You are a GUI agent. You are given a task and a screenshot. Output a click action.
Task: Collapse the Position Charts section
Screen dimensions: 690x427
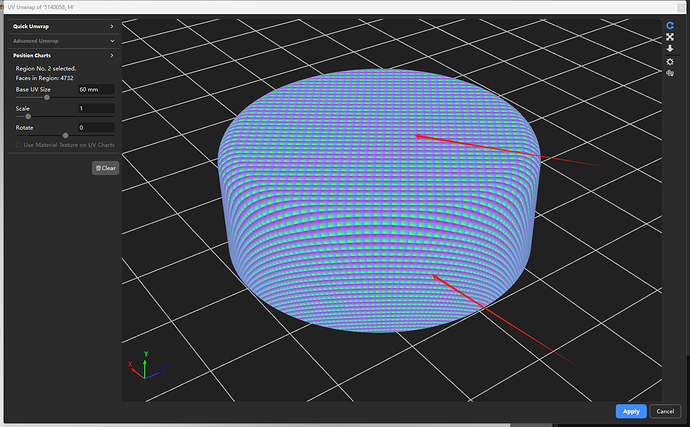click(63, 55)
